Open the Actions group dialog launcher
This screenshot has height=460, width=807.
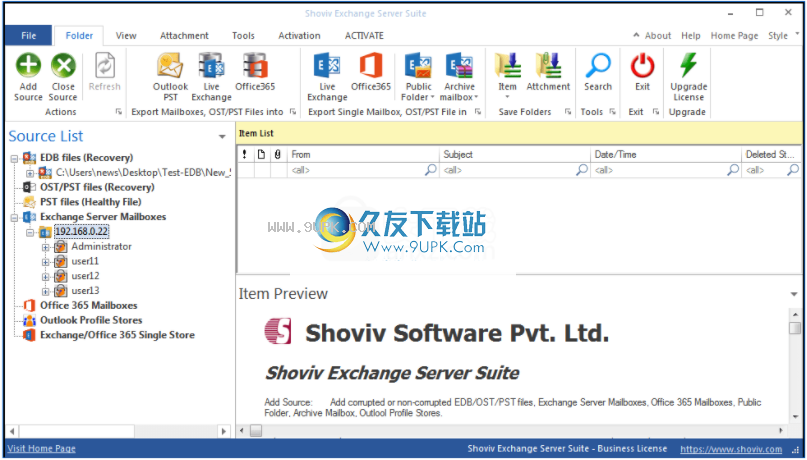[119, 112]
